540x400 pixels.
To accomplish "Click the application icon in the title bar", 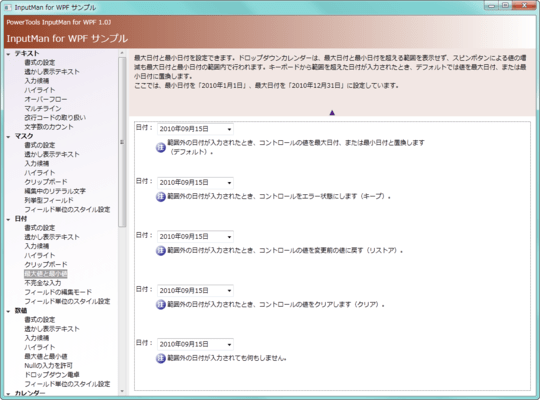I will point(8,7).
